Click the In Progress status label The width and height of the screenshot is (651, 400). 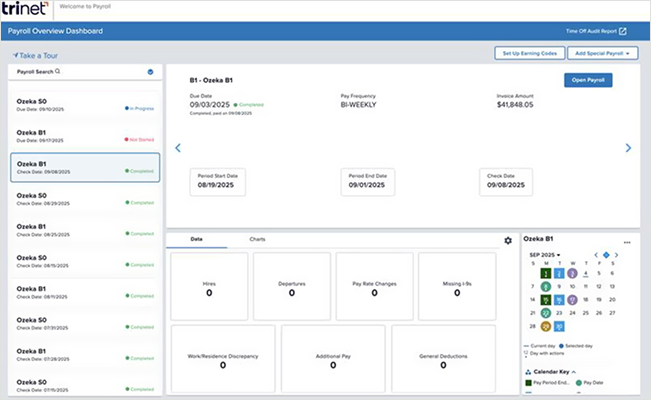(140, 108)
